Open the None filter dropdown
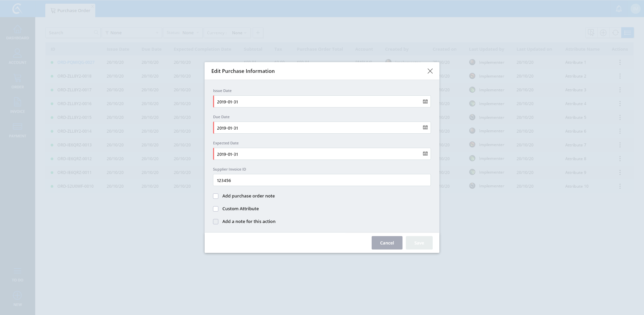The height and width of the screenshot is (315, 644). click(x=132, y=33)
